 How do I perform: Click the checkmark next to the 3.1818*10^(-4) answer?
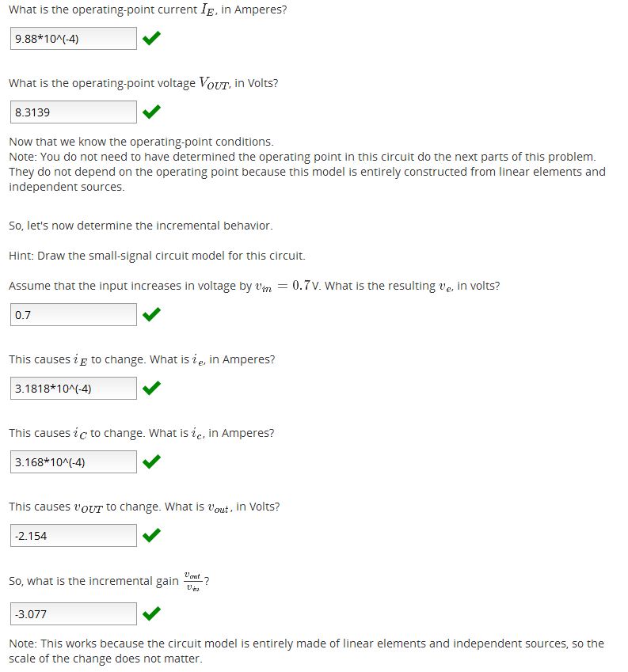[151, 389]
